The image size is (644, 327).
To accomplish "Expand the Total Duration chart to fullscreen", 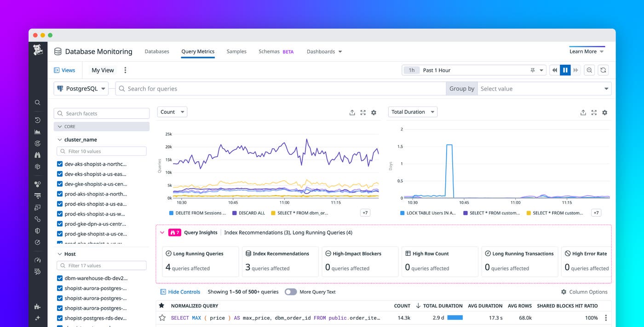I will [x=594, y=112].
